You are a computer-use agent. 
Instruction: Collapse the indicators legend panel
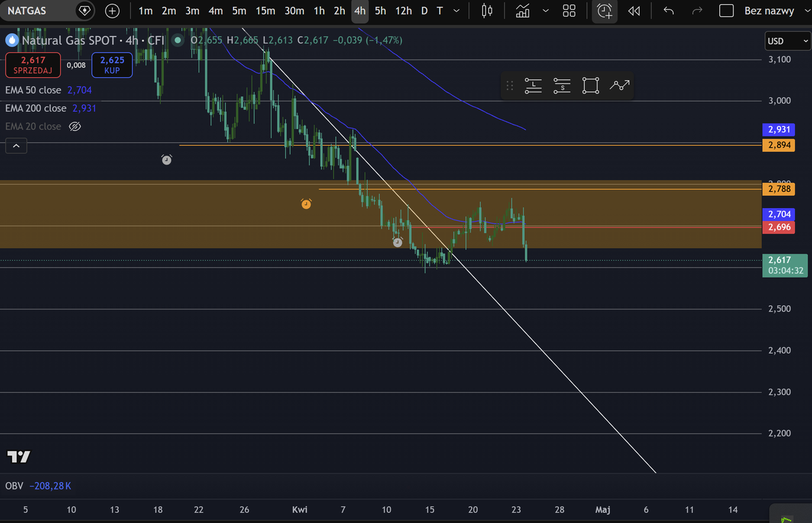pos(16,145)
